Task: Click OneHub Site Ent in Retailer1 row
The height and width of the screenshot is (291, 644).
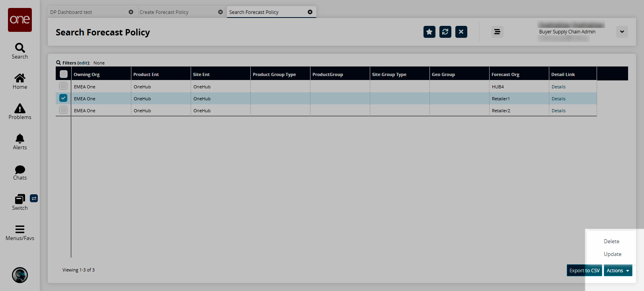Action: (x=202, y=99)
